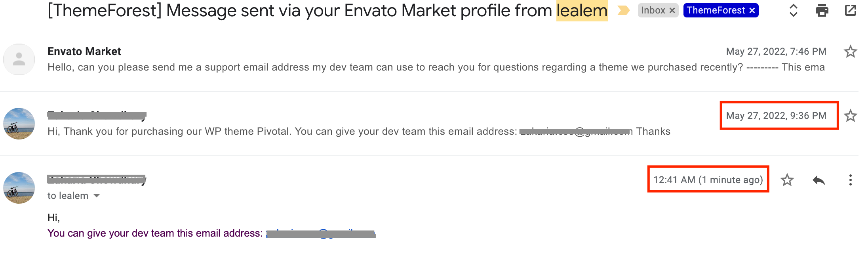Click the yellow importance marker
The width and height of the screenshot is (868, 260).
tap(624, 10)
